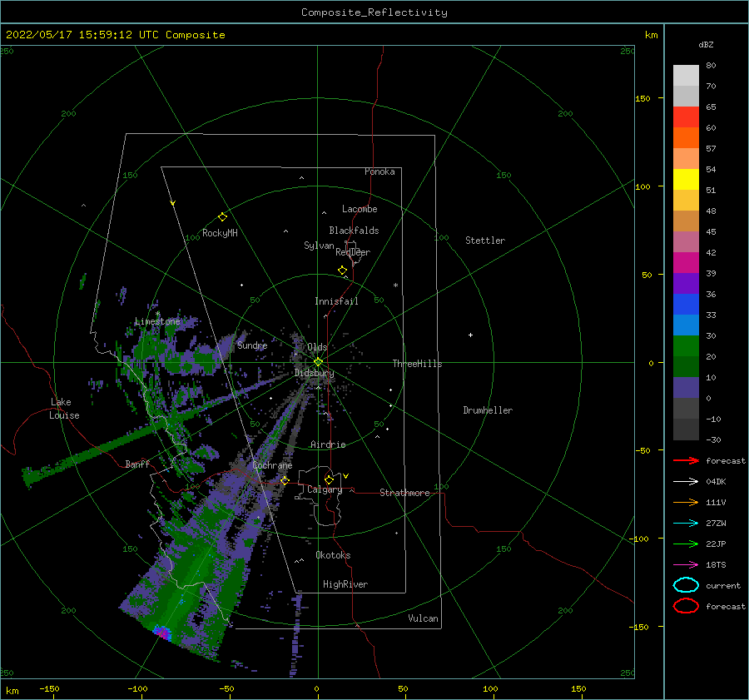Click the Innisfail city label
749x700 pixels.
point(336,301)
